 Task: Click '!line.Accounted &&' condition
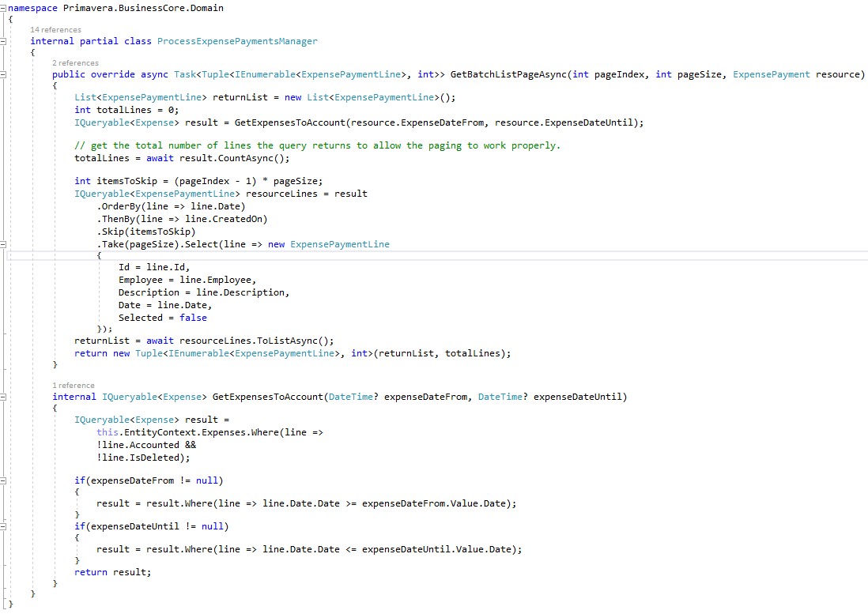[x=146, y=446]
